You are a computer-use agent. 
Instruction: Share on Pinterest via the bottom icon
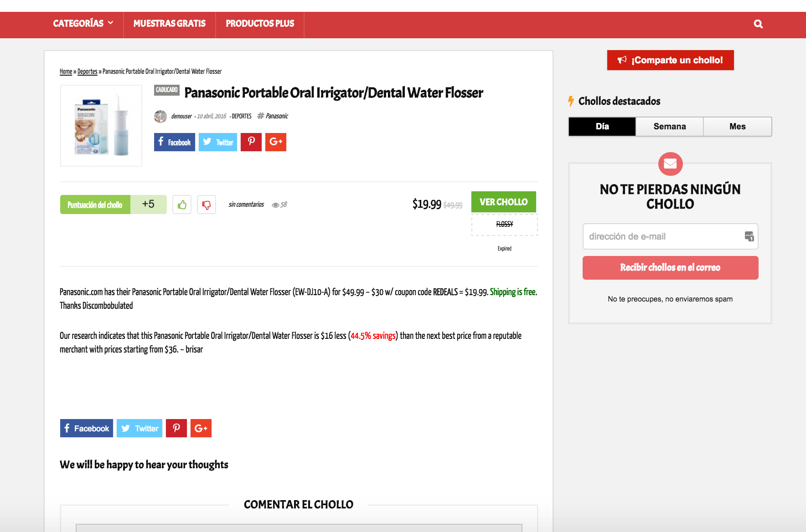176,428
